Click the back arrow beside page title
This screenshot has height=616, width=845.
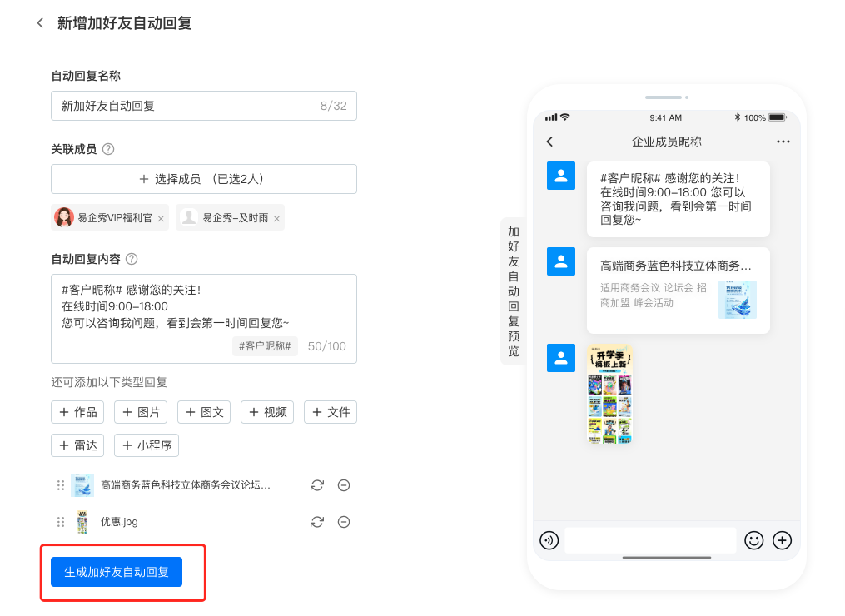click(40, 23)
